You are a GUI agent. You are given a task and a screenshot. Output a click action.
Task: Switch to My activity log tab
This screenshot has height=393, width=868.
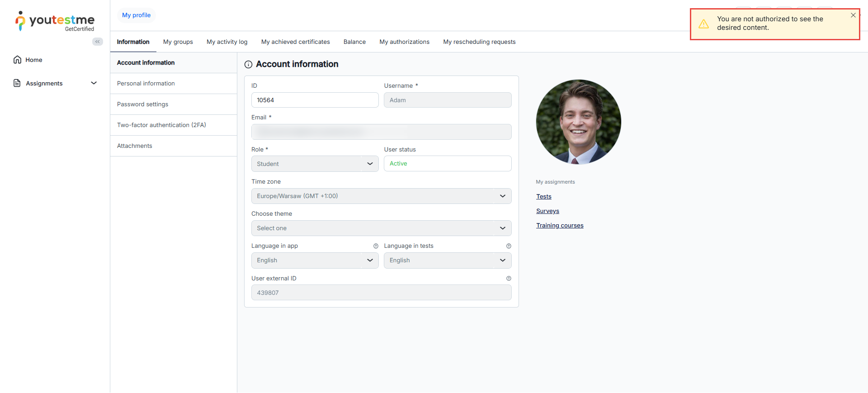tap(227, 42)
